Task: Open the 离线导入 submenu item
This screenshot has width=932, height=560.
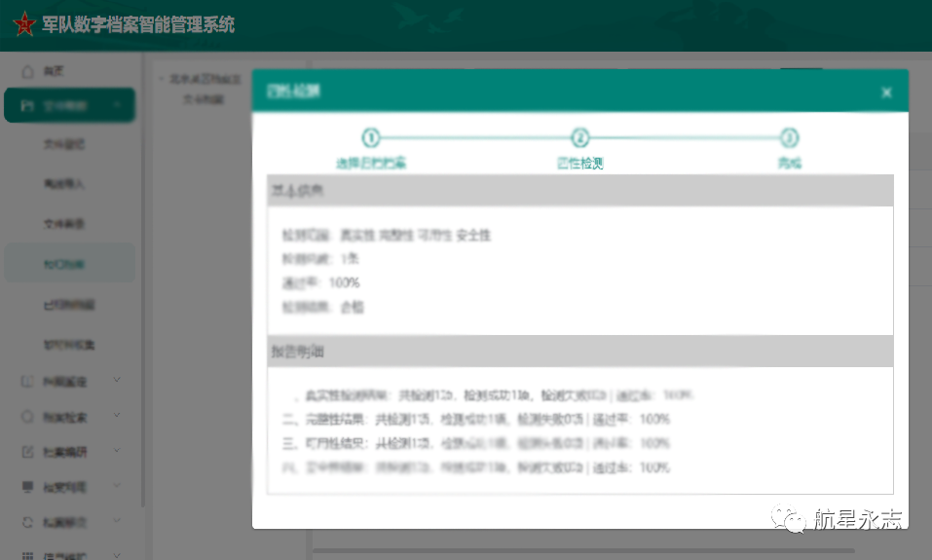Action: (x=64, y=184)
